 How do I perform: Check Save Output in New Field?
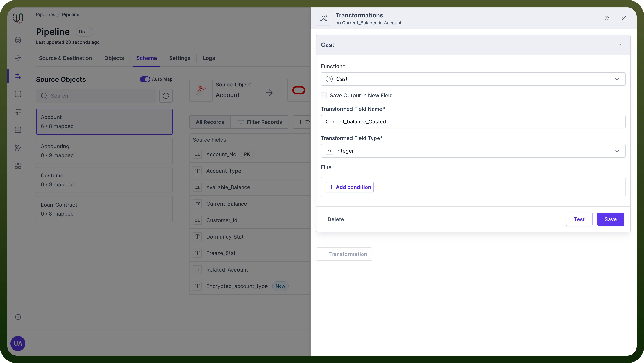pyautogui.click(x=324, y=95)
